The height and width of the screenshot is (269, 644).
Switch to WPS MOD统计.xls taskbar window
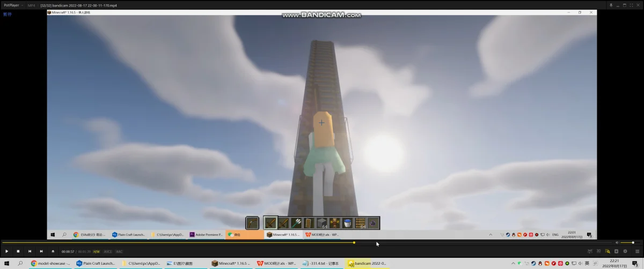point(276,263)
